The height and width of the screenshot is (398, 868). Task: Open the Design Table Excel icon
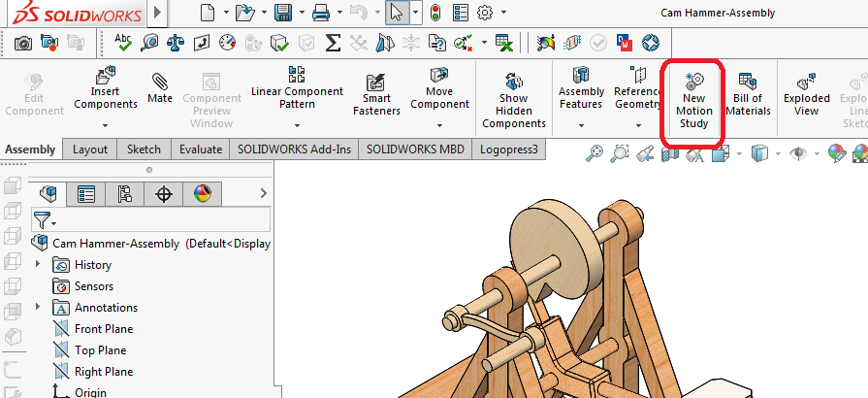[x=503, y=43]
